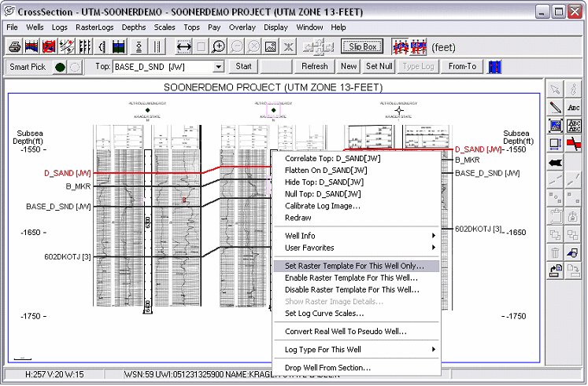
Task: Select the Abc text annotation tool
Action: (x=573, y=107)
